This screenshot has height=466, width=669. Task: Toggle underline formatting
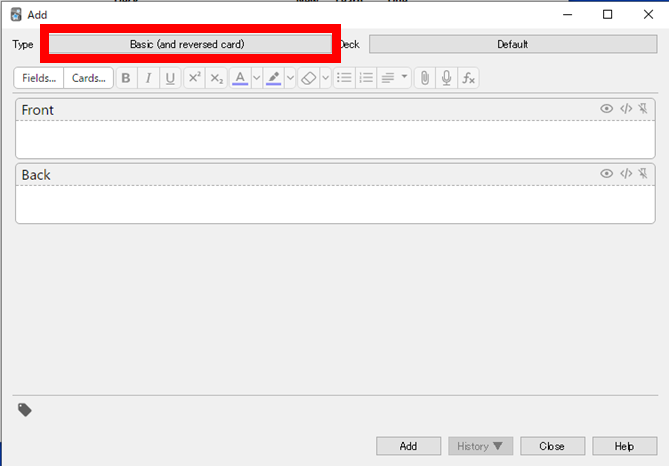[170, 78]
